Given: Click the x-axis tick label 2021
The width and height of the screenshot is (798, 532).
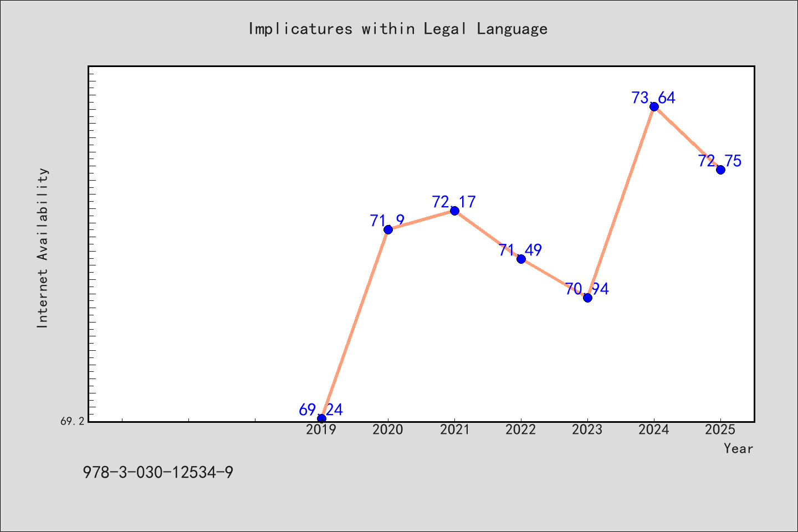Looking at the screenshot, I should [454, 429].
